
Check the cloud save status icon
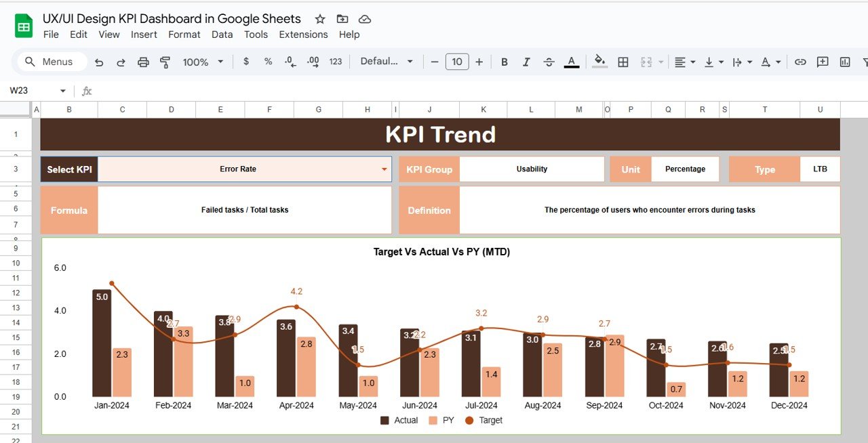click(x=365, y=19)
